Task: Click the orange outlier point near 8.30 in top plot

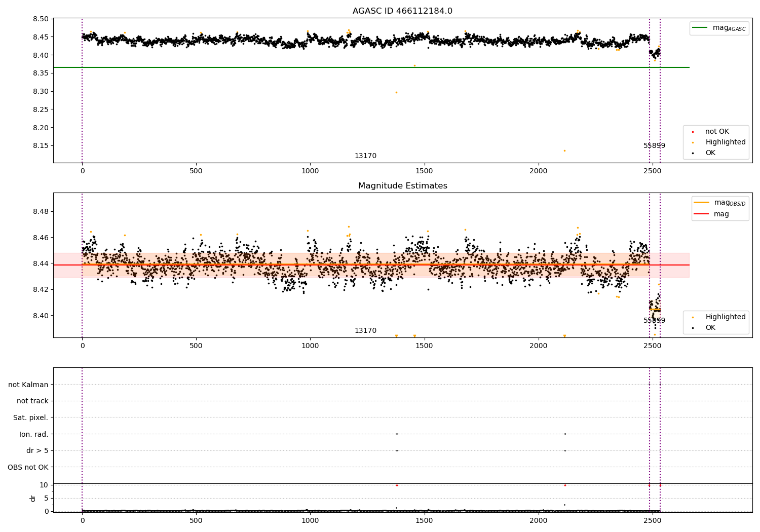Action: pos(396,92)
